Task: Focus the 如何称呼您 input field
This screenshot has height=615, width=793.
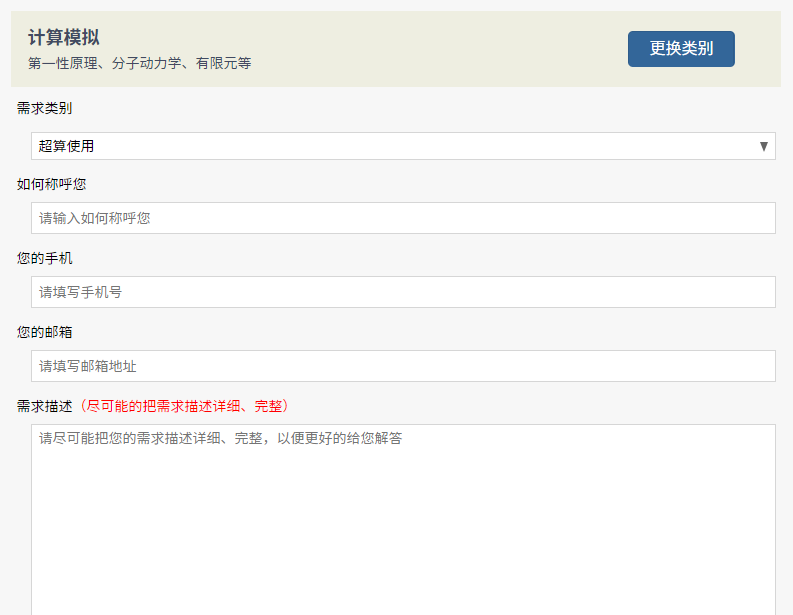Action: pyautogui.click(x=403, y=218)
